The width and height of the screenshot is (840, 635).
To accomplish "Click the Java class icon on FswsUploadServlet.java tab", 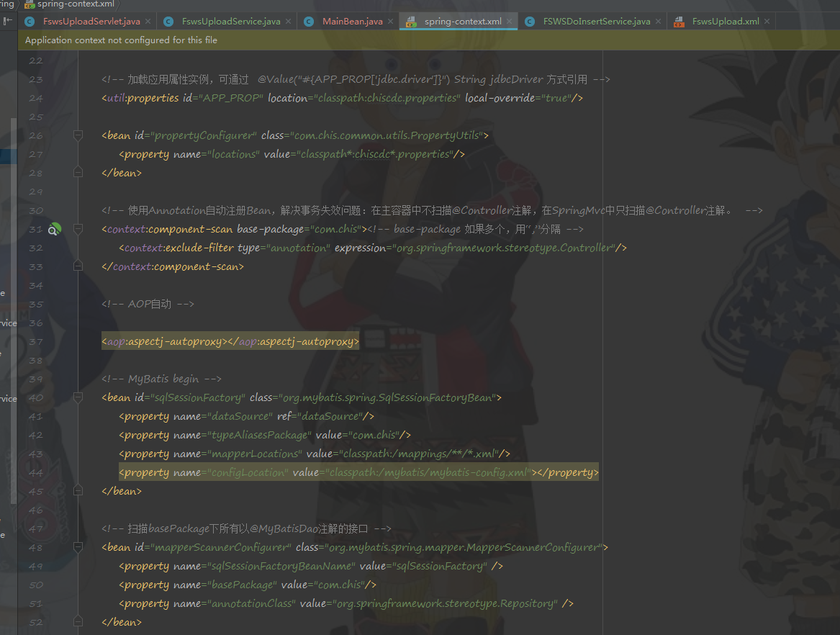I will [30, 21].
